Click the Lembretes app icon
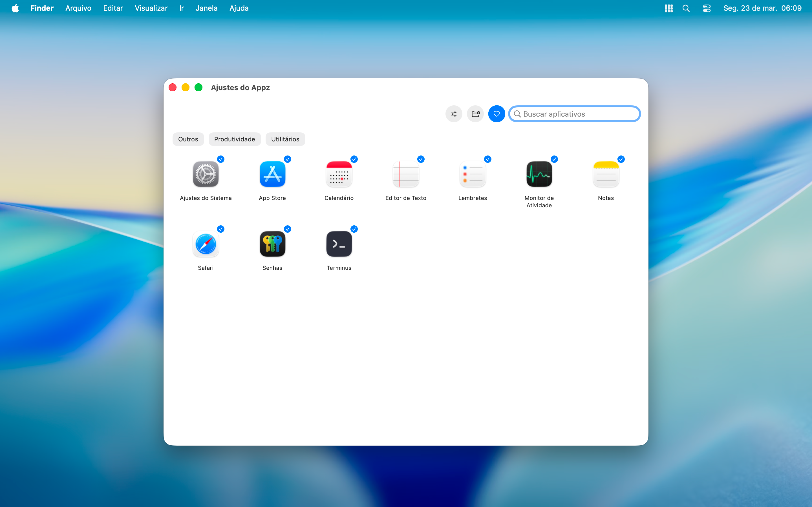This screenshot has height=507, width=812. pos(472,174)
